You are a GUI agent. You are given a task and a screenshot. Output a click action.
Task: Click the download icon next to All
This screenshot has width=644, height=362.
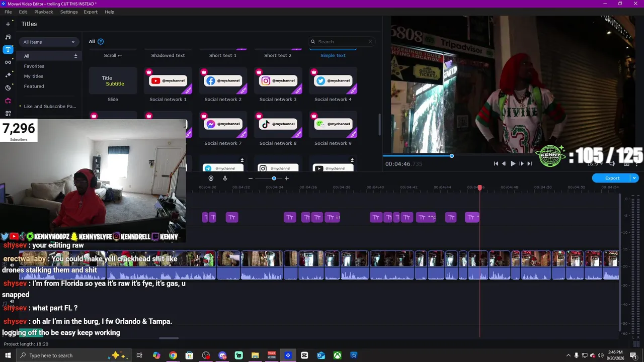(76, 56)
